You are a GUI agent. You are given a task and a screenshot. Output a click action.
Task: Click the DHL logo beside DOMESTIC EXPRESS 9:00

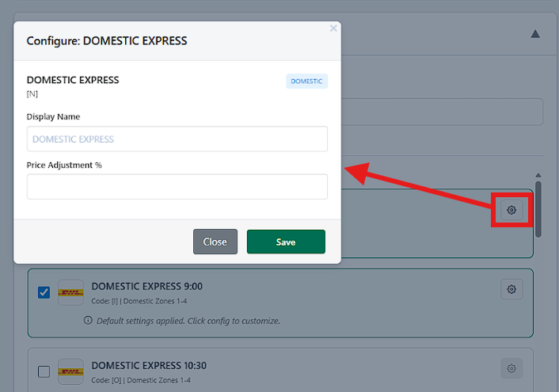(70, 292)
